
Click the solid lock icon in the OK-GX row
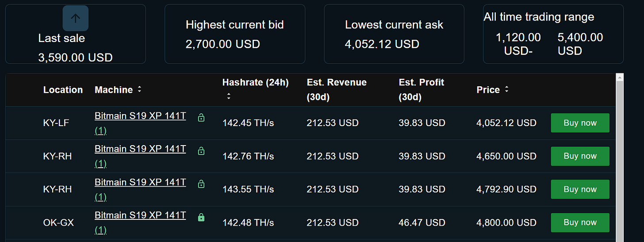(201, 217)
